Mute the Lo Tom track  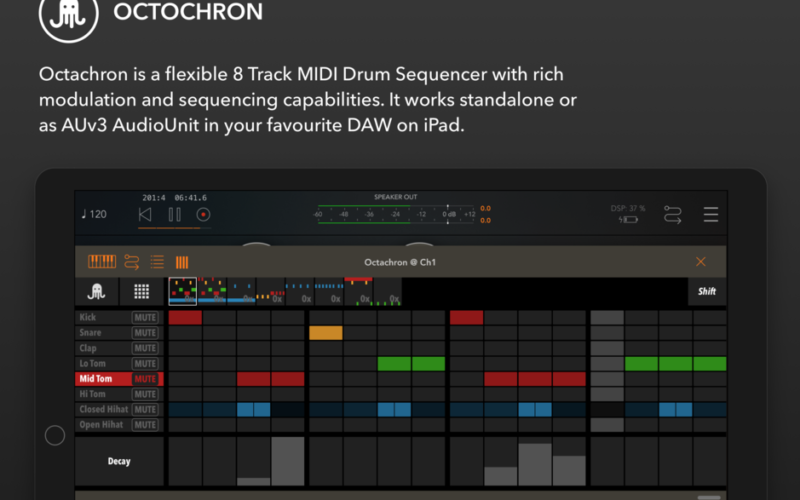pos(145,363)
